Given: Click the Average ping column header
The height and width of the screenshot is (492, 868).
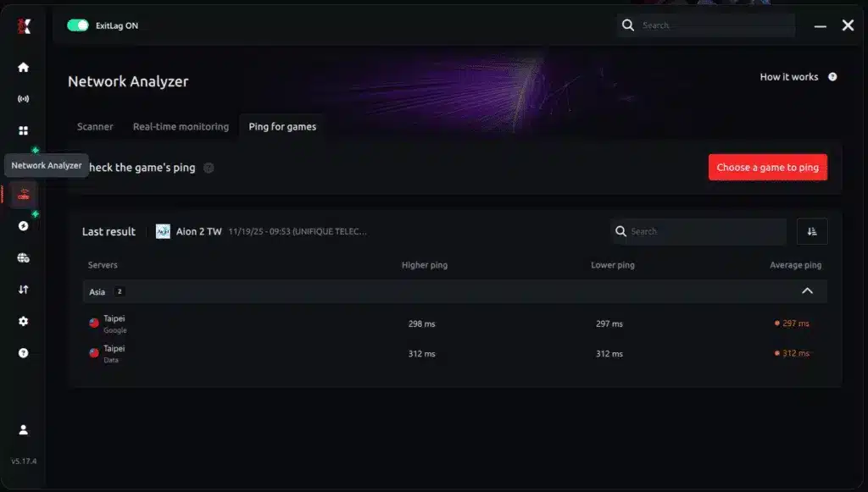Looking at the screenshot, I should (795, 265).
